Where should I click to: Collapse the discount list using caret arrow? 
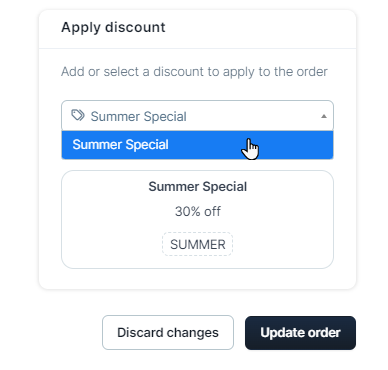pyautogui.click(x=323, y=116)
